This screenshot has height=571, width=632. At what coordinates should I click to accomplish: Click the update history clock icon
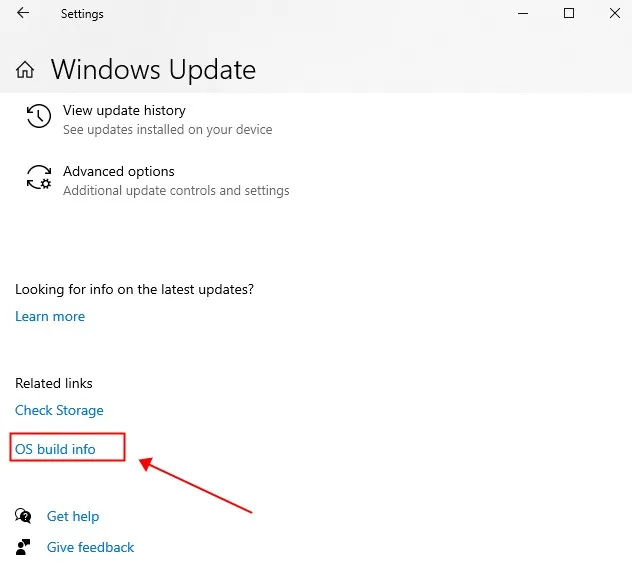(38, 117)
